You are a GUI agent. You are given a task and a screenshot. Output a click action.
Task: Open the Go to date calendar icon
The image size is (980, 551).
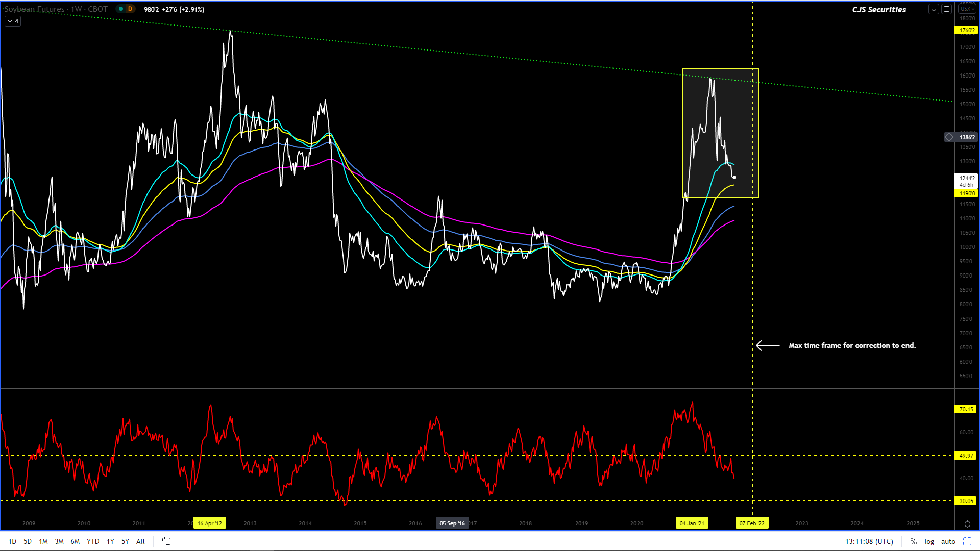[166, 541]
